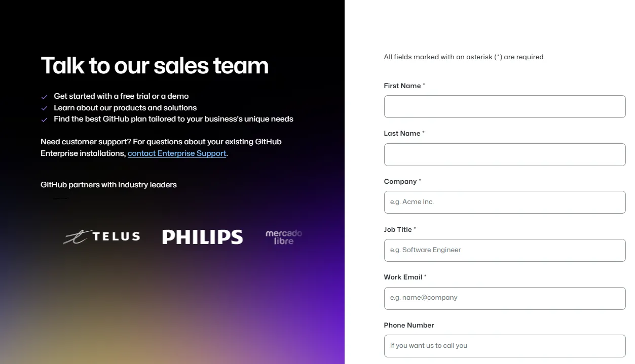The image size is (635, 364).
Task: Focus the Work Email field
Action: pos(505,298)
